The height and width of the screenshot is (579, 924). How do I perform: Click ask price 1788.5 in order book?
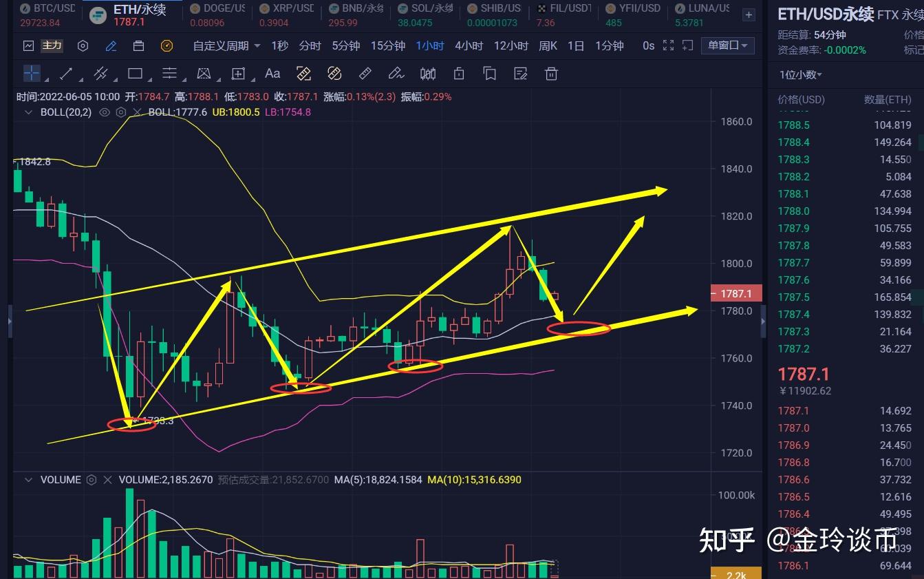click(793, 125)
